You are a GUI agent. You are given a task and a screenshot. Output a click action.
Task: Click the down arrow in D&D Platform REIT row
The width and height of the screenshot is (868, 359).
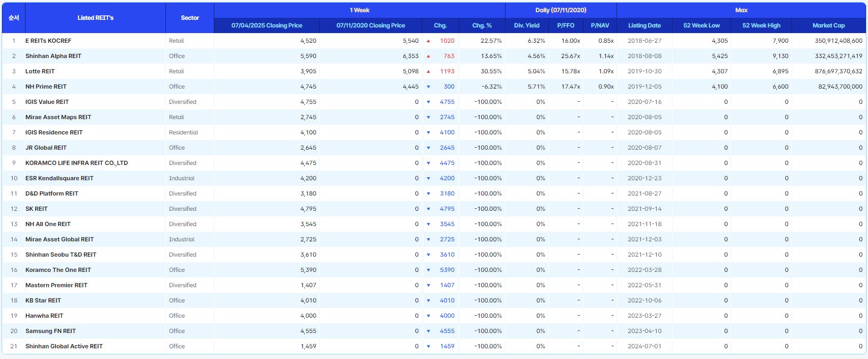point(429,194)
